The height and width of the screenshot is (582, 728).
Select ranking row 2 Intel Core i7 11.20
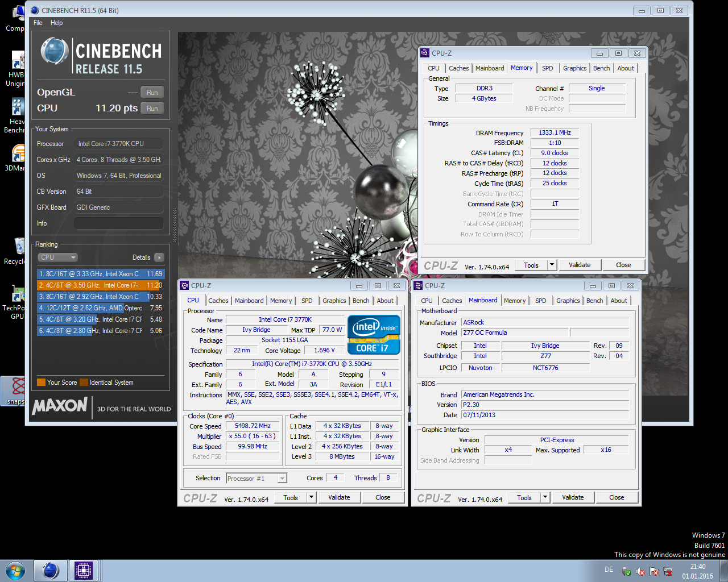101,285
